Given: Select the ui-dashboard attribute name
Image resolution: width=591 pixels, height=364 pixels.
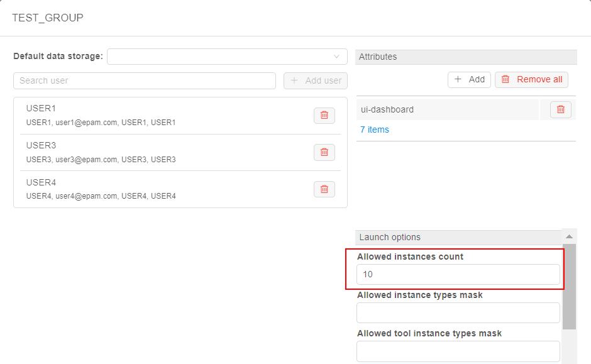Looking at the screenshot, I should pos(387,109).
